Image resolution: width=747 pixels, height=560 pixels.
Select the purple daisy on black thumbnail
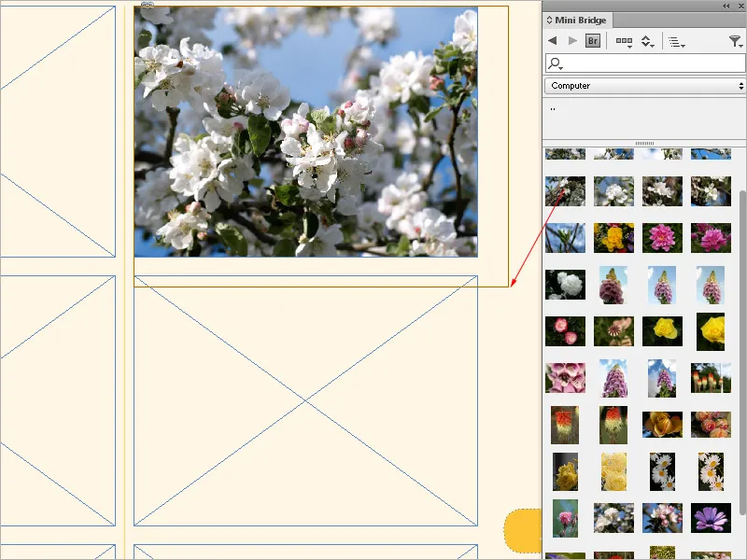(711, 518)
